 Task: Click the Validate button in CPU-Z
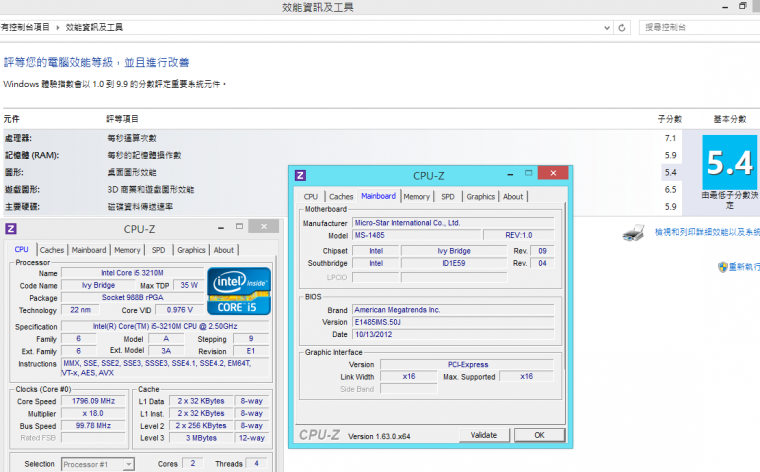pos(484,435)
